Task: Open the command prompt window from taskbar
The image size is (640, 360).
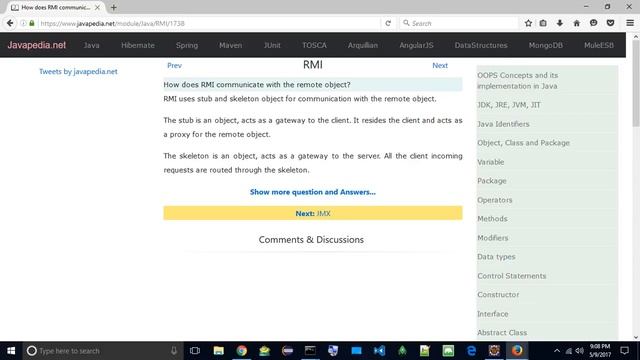Action: [310, 351]
